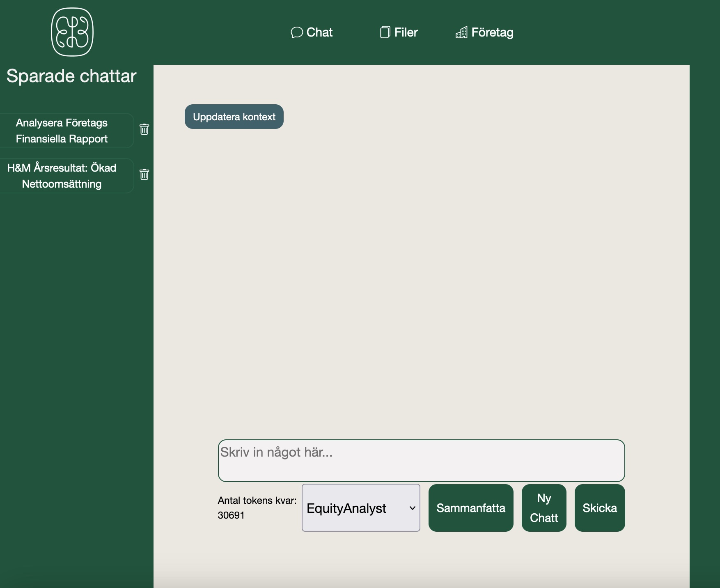Start a new chat with Ny Chatt

pos(544,508)
